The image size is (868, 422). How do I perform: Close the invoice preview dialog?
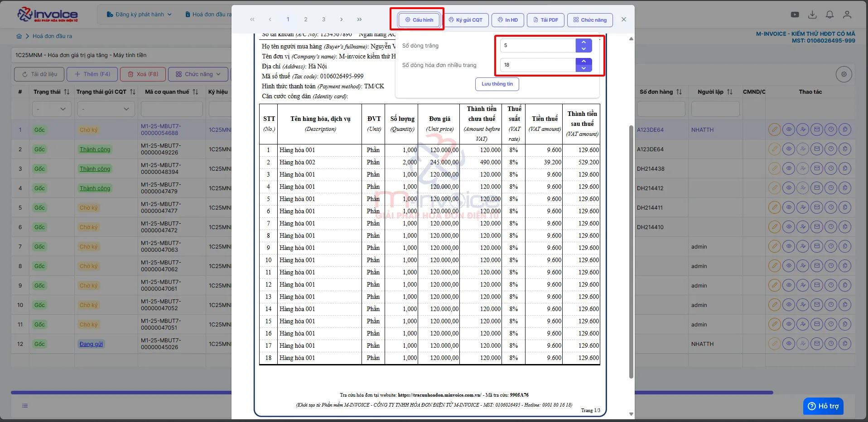click(624, 19)
